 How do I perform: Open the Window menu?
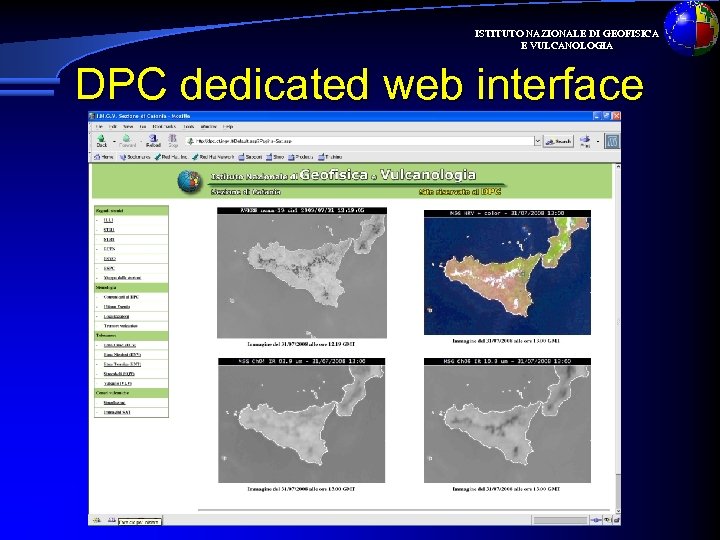tap(209, 126)
